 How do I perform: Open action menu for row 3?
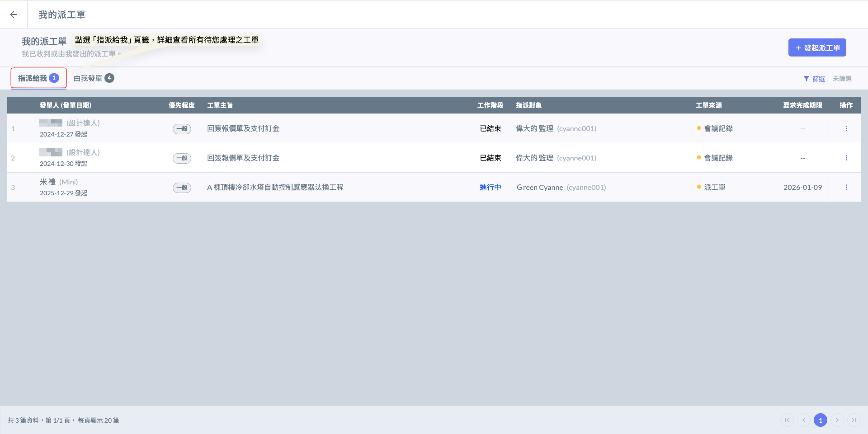click(846, 187)
